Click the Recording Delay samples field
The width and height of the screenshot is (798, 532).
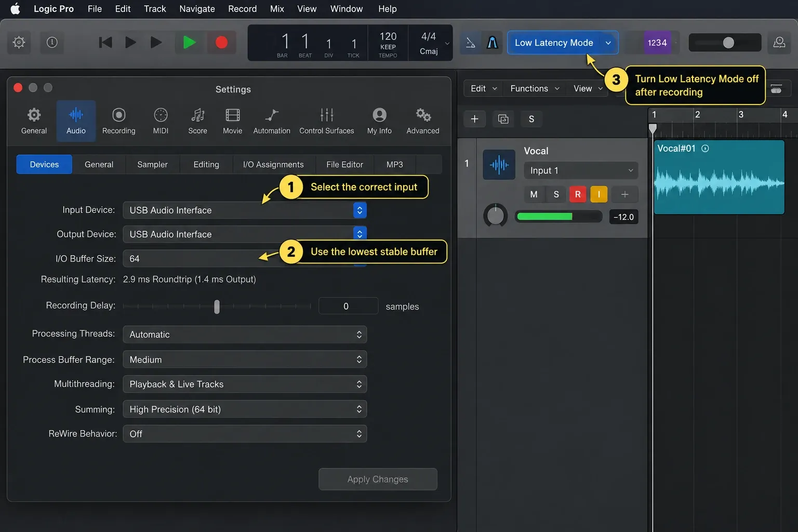tap(348, 306)
